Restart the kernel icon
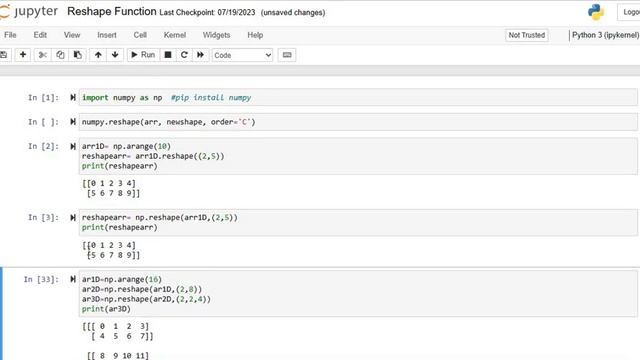Viewport: 640px width, 360px height. pos(184,55)
